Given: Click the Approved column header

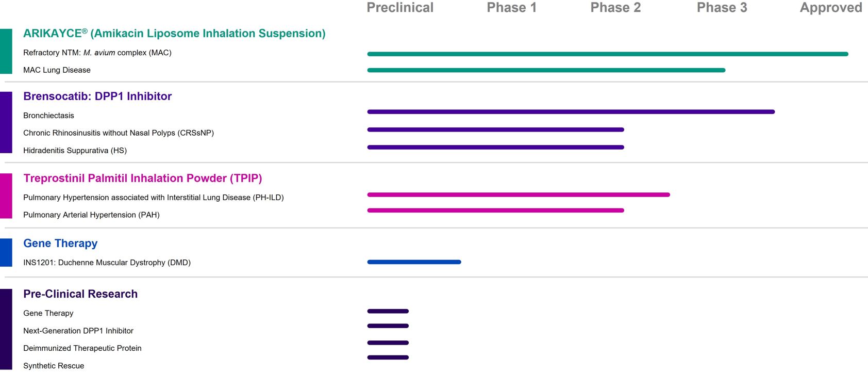Looking at the screenshot, I should pyautogui.click(x=830, y=8).
